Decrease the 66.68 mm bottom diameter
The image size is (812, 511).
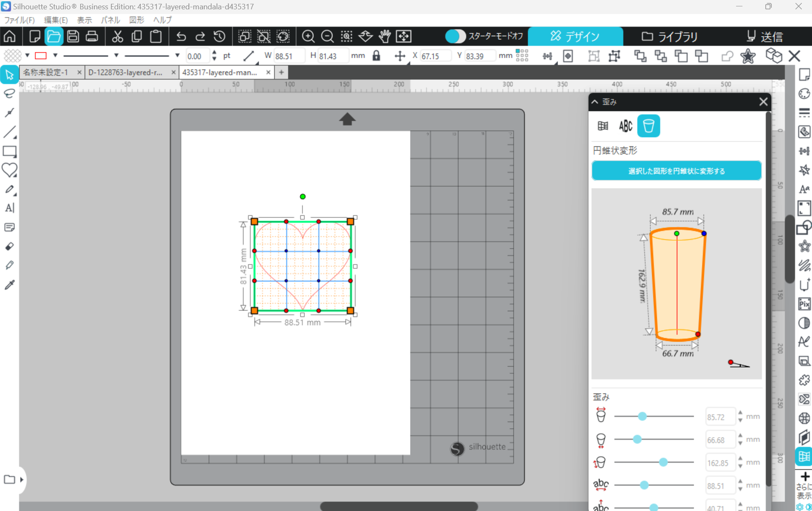pyautogui.click(x=740, y=444)
